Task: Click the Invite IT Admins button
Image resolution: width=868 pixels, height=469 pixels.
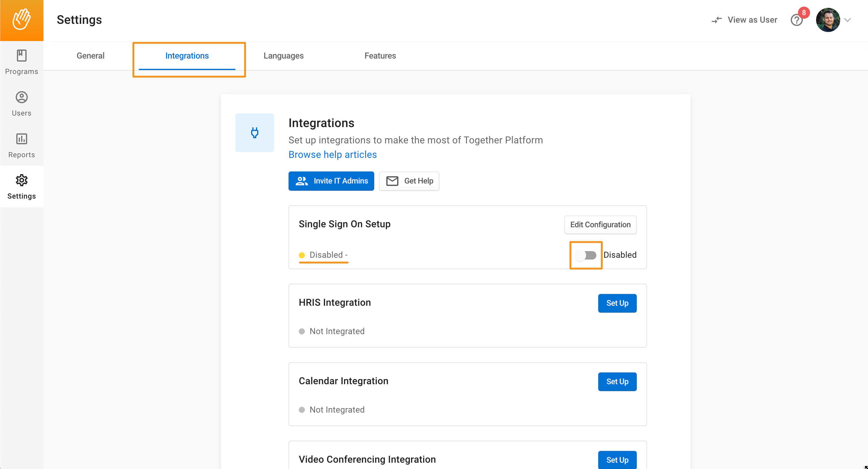Action: [x=331, y=181]
